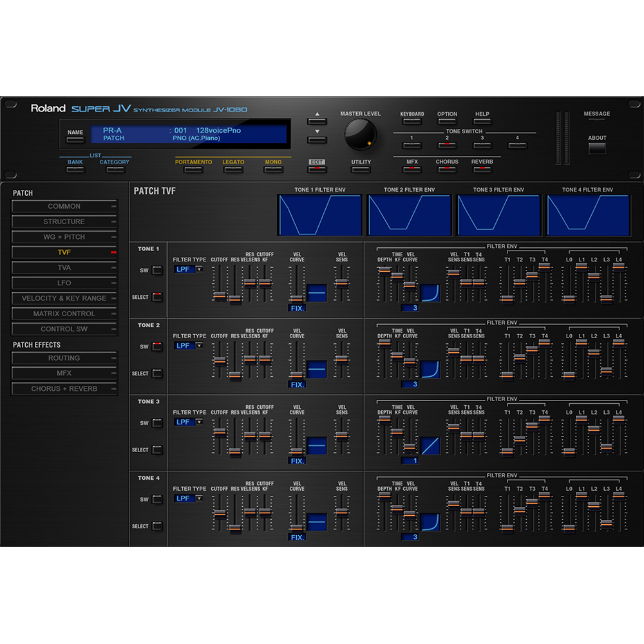Image resolution: width=644 pixels, height=644 pixels.
Task: Open the STRUCTURE patch page
Action: (64, 222)
